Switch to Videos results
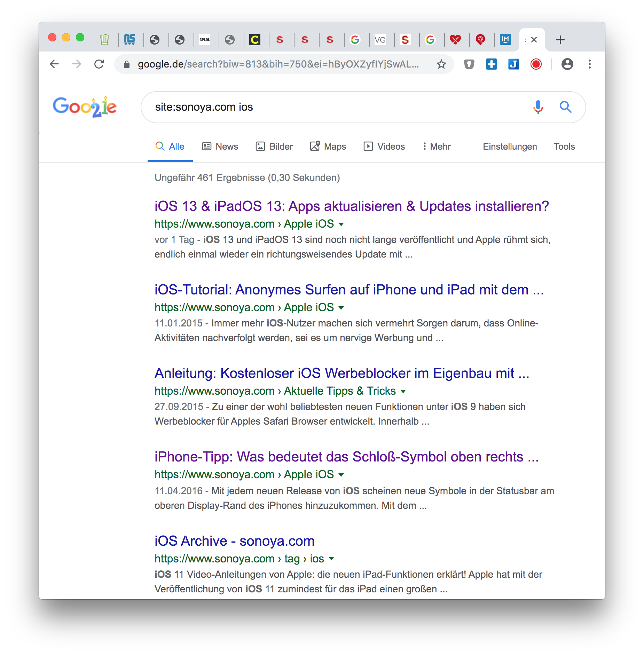 tap(384, 147)
